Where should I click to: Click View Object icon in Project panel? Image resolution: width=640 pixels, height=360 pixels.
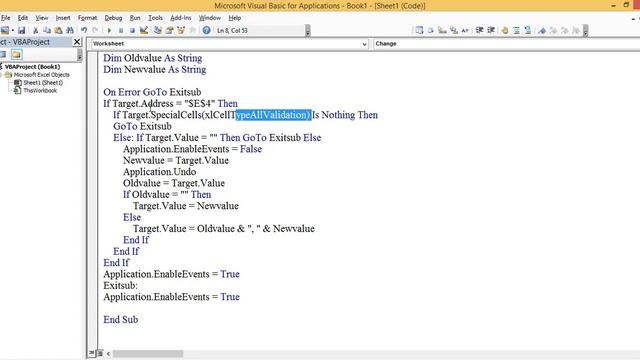click(x=3, y=54)
